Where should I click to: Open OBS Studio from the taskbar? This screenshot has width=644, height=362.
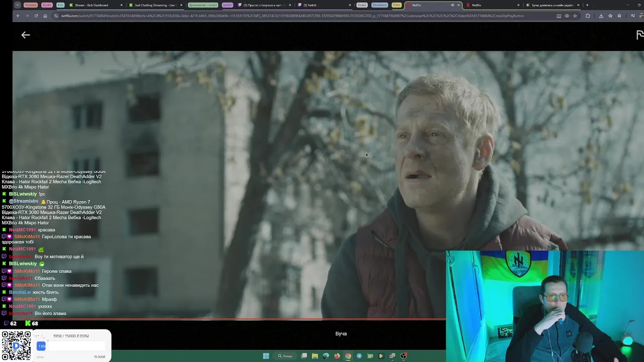click(404, 356)
